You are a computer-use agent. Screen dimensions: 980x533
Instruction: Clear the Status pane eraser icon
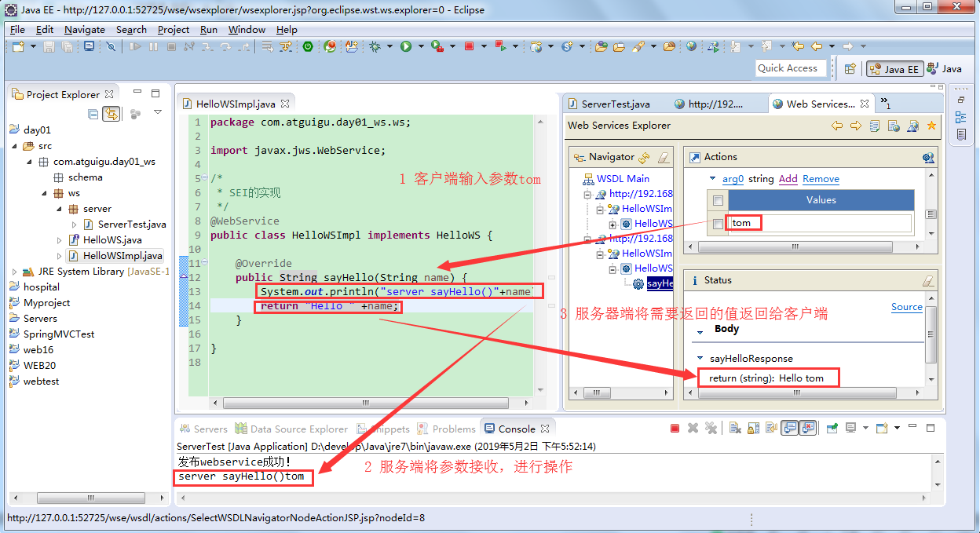[x=928, y=280]
